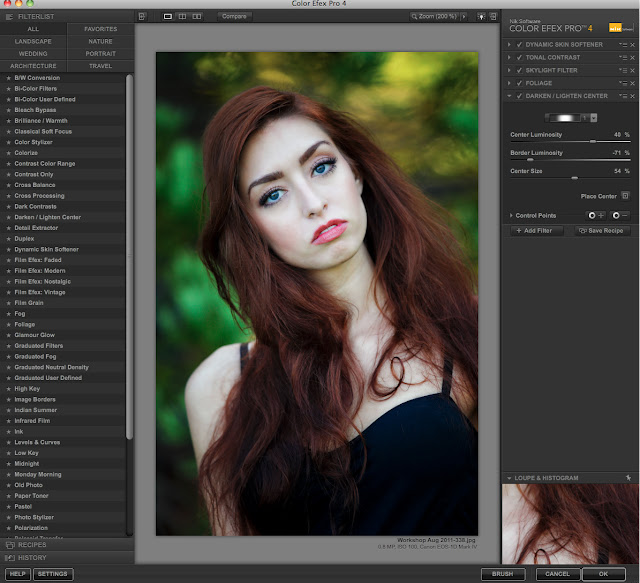Uncheck the Tonal Contrast filter
640x583 pixels.
pyautogui.click(x=519, y=58)
